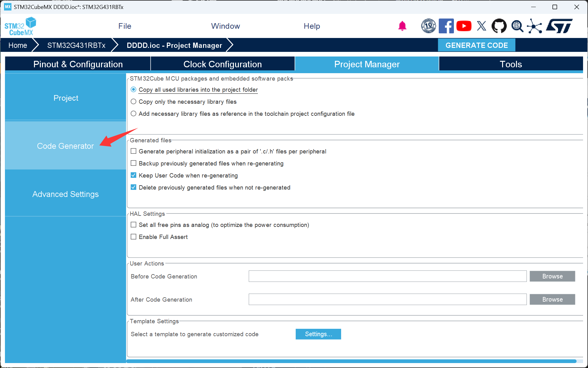This screenshot has width=588, height=368.
Task: Open the Project section in sidebar
Action: [x=66, y=98]
